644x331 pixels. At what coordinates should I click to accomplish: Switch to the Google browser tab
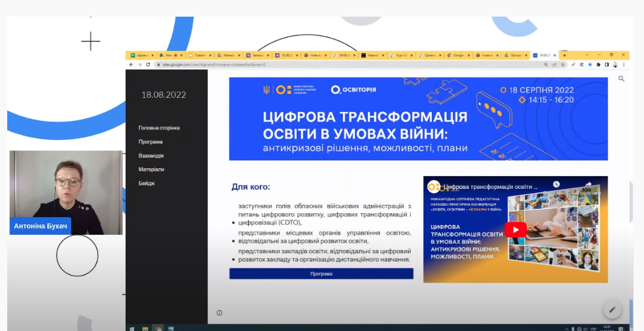click(458, 55)
